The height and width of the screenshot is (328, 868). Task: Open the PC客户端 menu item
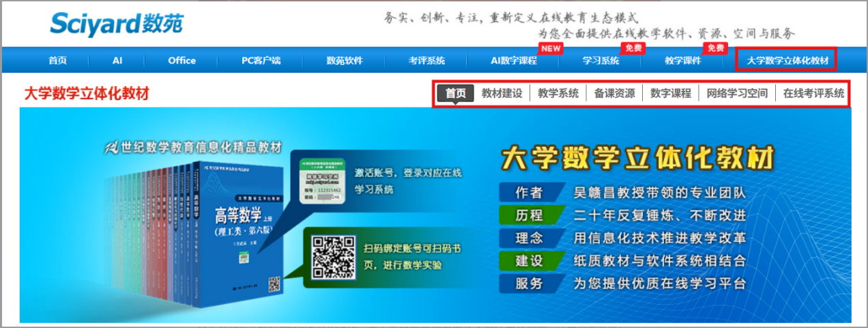coord(261,60)
